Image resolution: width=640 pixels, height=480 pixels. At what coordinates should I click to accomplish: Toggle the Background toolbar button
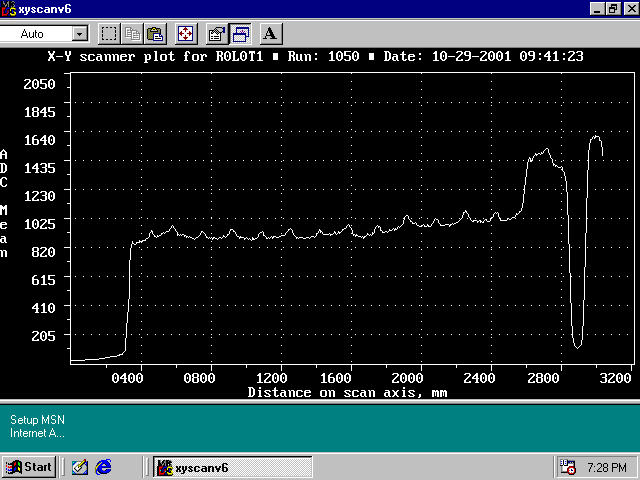241,33
